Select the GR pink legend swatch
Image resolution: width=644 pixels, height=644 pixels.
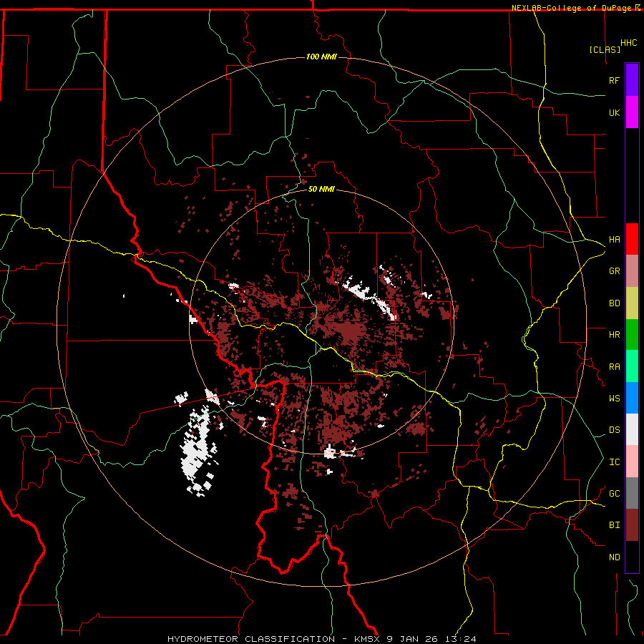[x=632, y=271]
